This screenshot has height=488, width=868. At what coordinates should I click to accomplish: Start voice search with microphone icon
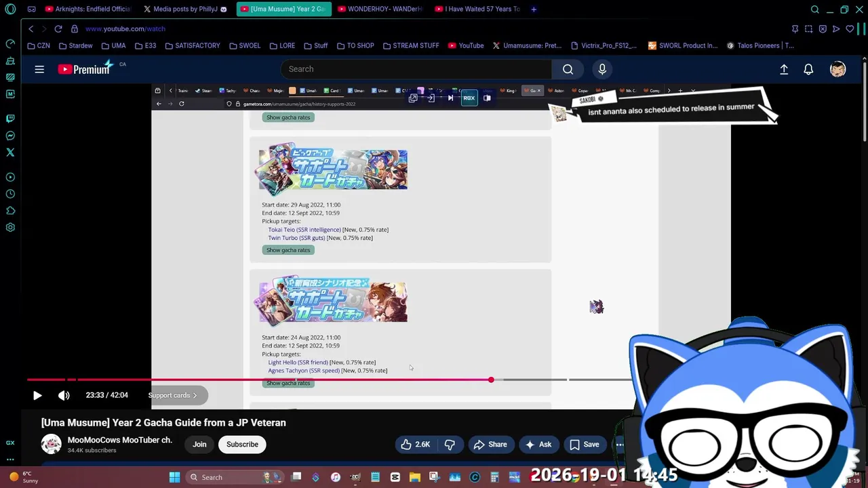coord(602,69)
